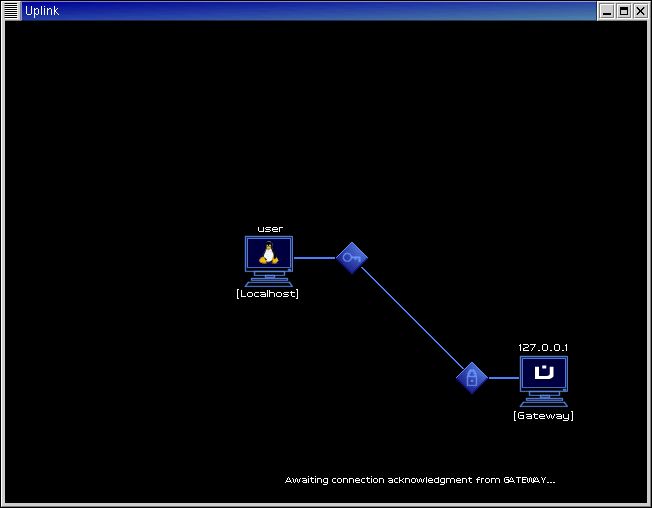Click the Uplink window title text
This screenshot has width=652, height=508.
coord(42,11)
